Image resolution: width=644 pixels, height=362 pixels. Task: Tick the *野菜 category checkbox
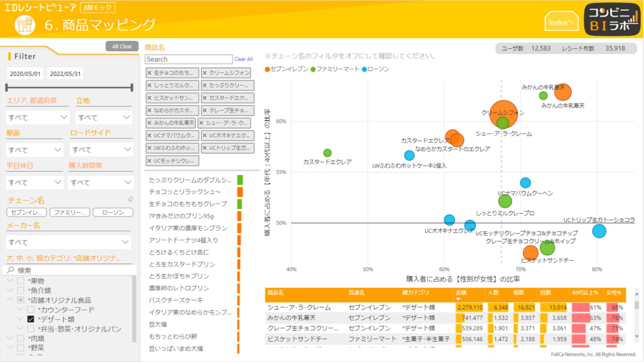21,348
